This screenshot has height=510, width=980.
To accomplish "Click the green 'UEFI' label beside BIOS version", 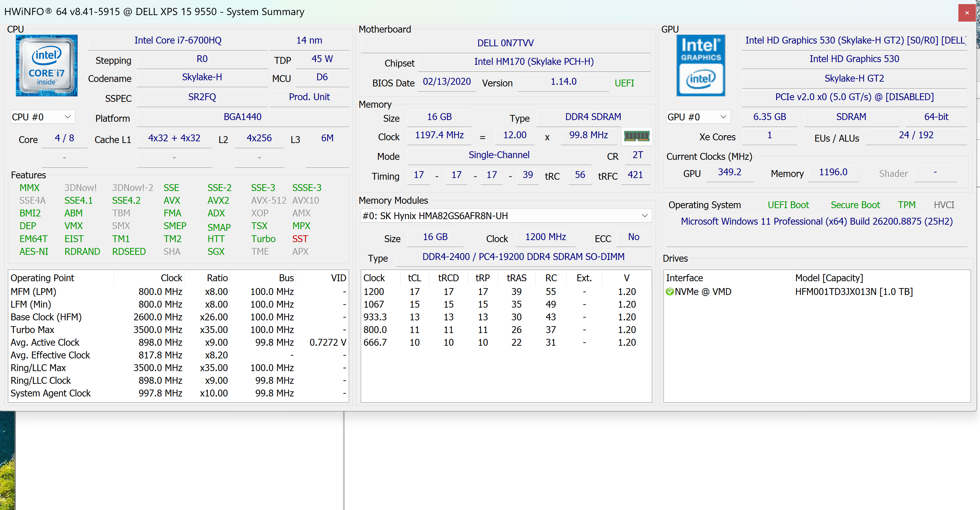I will [x=624, y=83].
